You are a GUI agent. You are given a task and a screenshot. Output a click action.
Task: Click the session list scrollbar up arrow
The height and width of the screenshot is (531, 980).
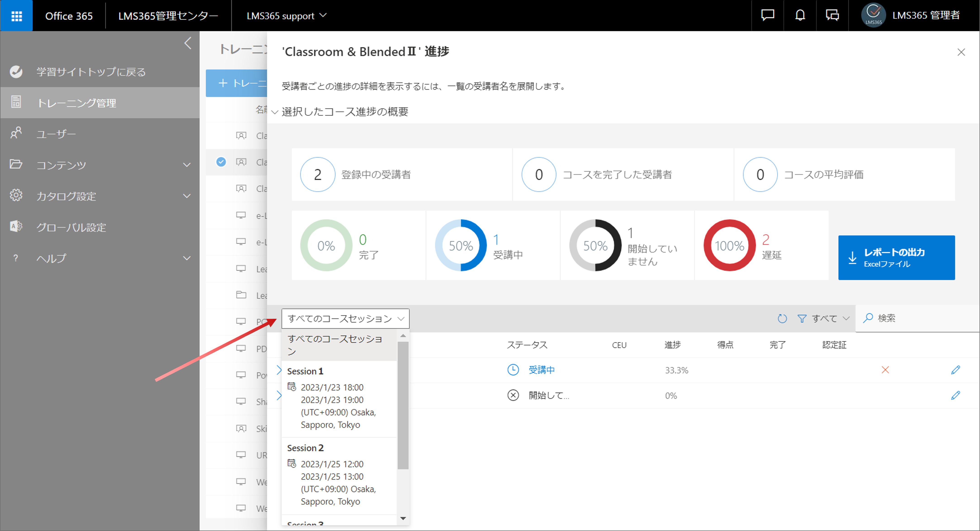[x=403, y=336]
